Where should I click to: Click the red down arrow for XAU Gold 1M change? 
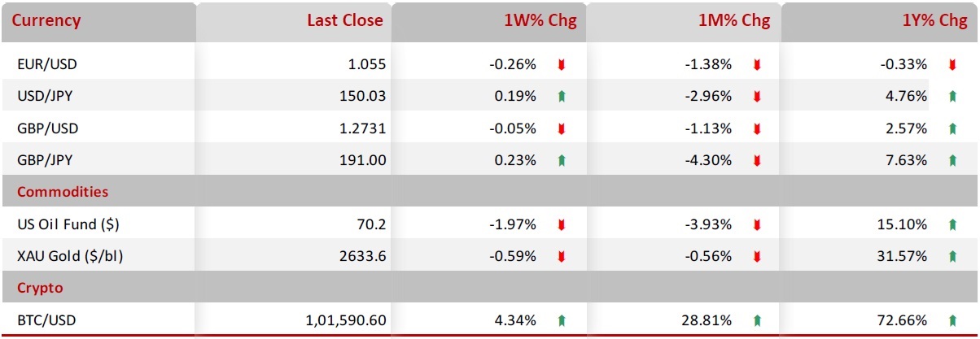click(757, 256)
